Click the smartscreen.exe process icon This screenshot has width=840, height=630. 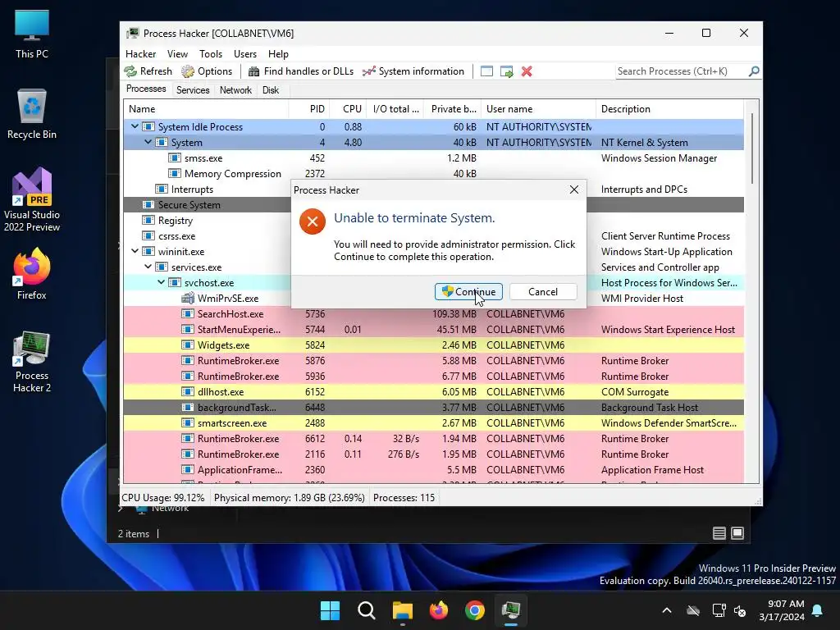tap(188, 422)
